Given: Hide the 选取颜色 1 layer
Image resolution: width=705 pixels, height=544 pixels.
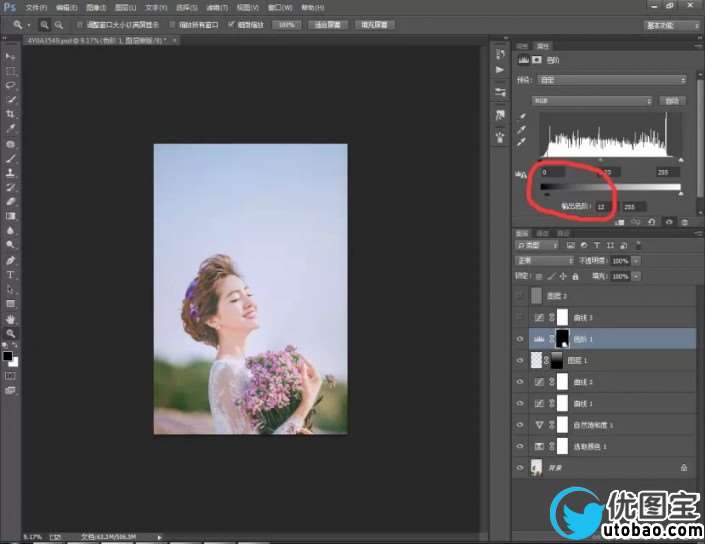Looking at the screenshot, I should pyautogui.click(x=520, y=446).
